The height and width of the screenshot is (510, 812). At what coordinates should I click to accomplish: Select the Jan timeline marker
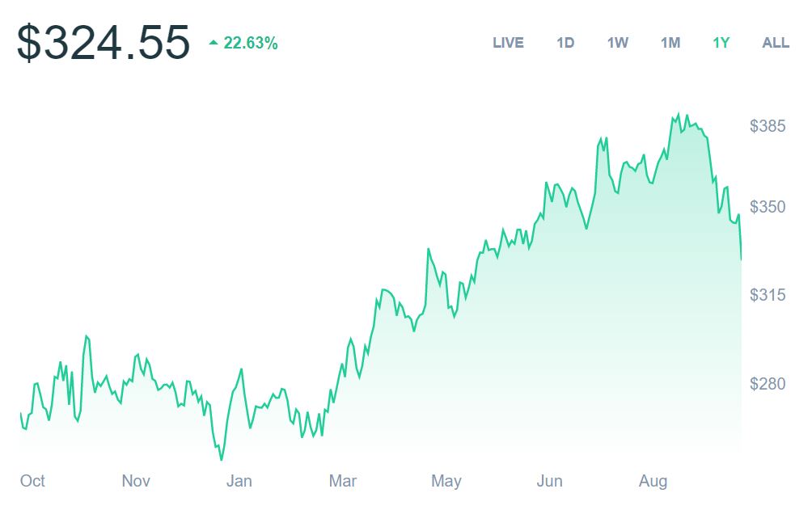point(239,482)
